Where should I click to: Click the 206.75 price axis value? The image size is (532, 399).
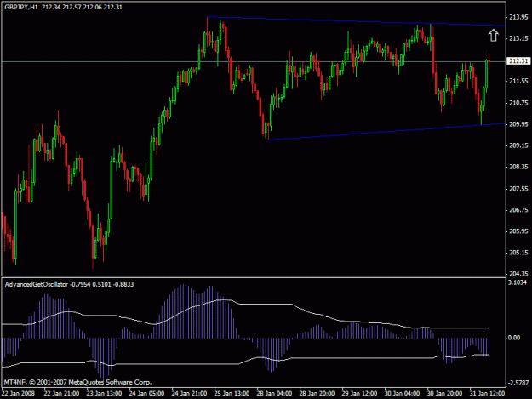pos(518,210)
